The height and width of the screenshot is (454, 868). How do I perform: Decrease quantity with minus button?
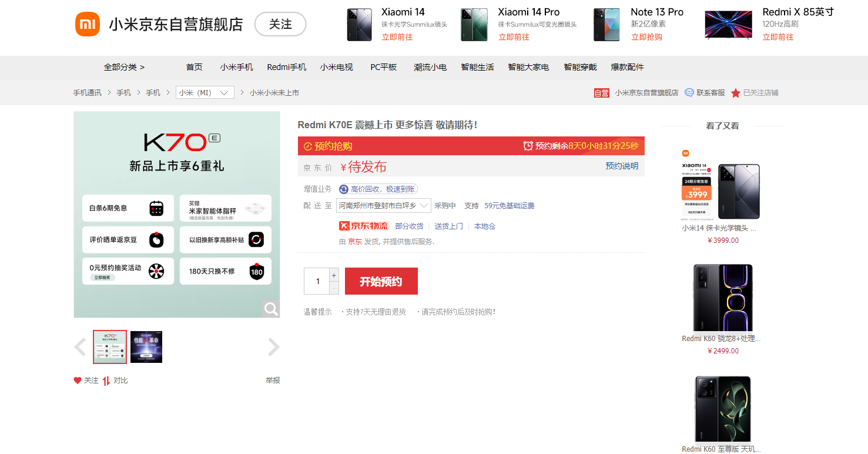tap(334, 288)
